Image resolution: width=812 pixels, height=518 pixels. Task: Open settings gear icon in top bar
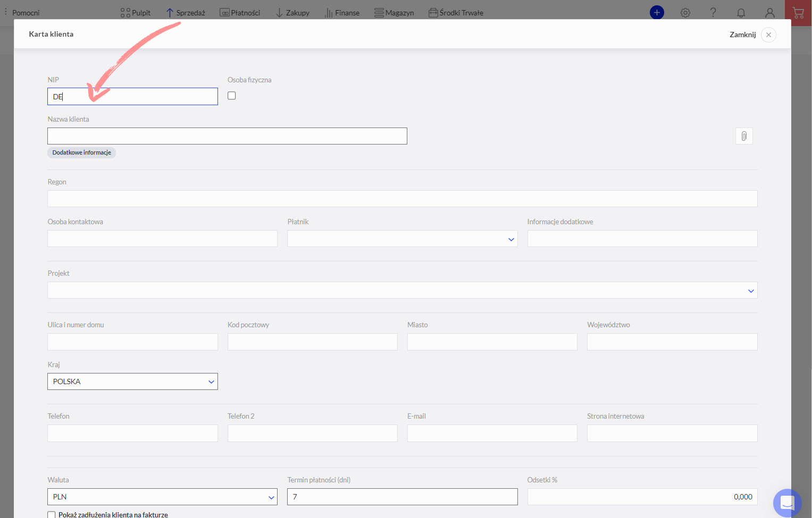click(685, 13)
